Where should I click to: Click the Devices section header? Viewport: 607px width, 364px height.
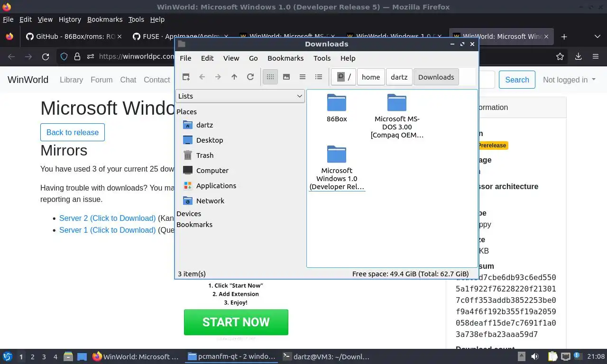coord(189,214)
